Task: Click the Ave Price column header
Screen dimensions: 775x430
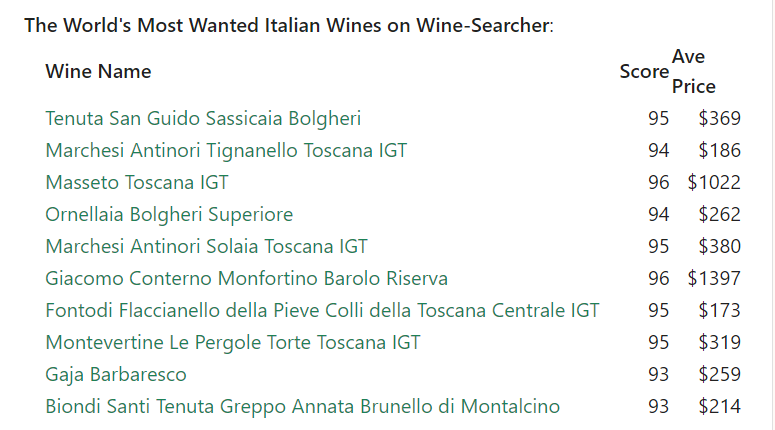Action: coord(693,72)
